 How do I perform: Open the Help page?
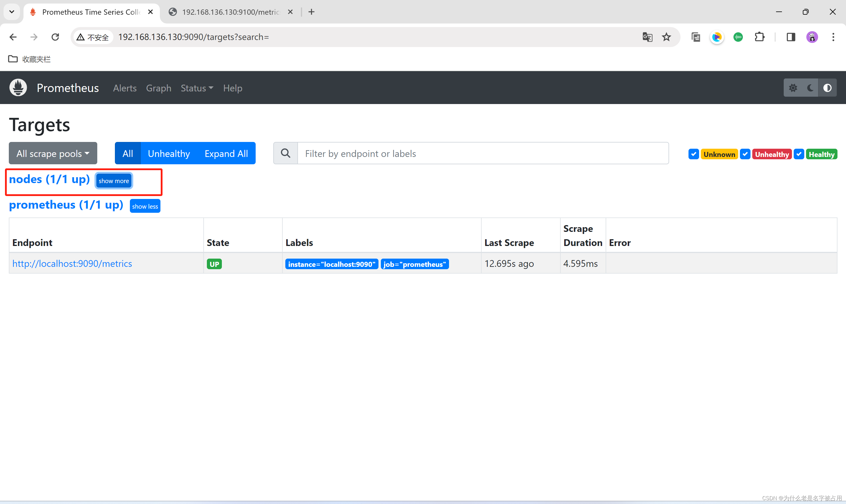pyautogui.click(x=232, y=88)
